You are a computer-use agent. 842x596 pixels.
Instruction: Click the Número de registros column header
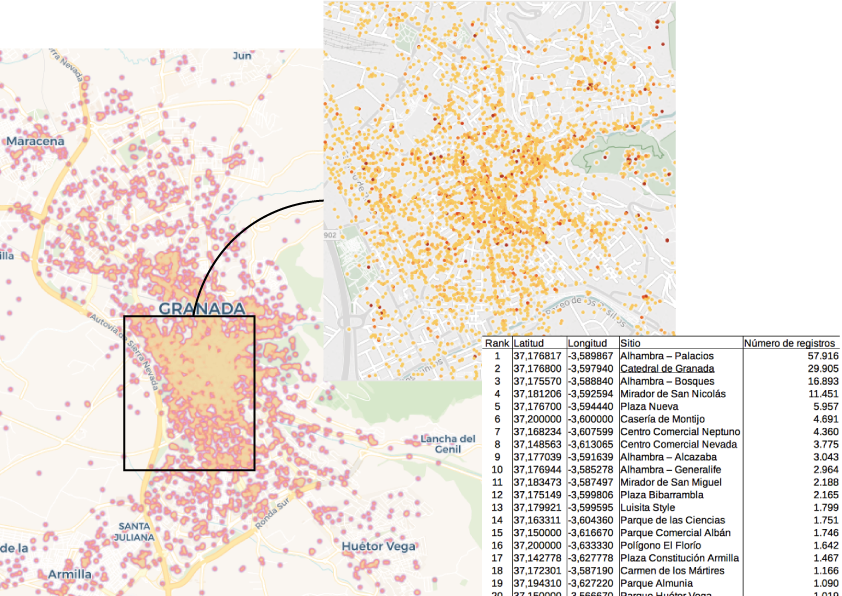(x=790, y=343)
